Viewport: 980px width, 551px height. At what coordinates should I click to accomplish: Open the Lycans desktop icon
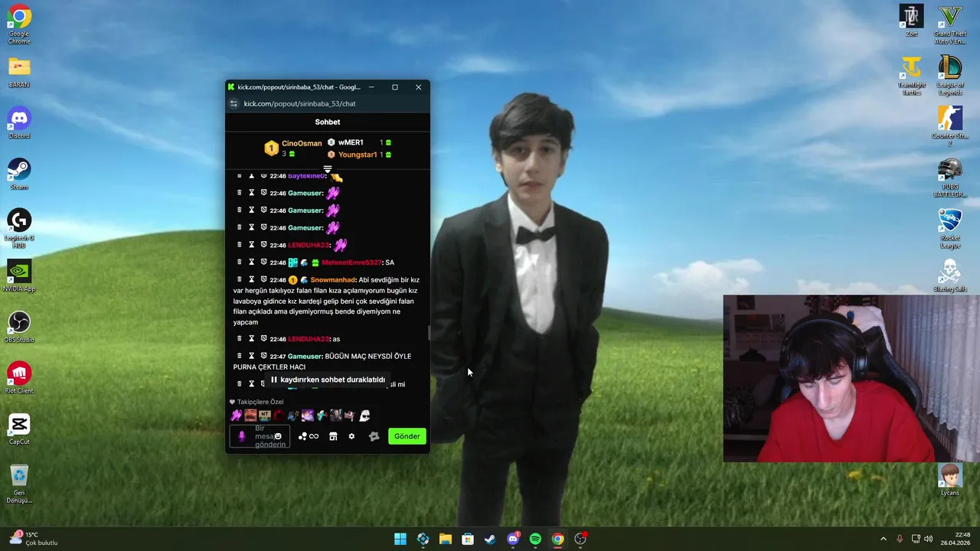(x=949, y=480)
